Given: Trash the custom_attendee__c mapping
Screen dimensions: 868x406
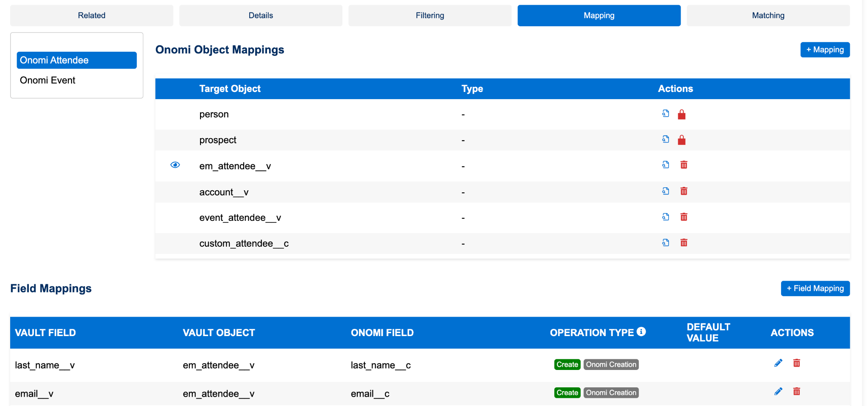Looking at the screenshot, I should (684, 243).
